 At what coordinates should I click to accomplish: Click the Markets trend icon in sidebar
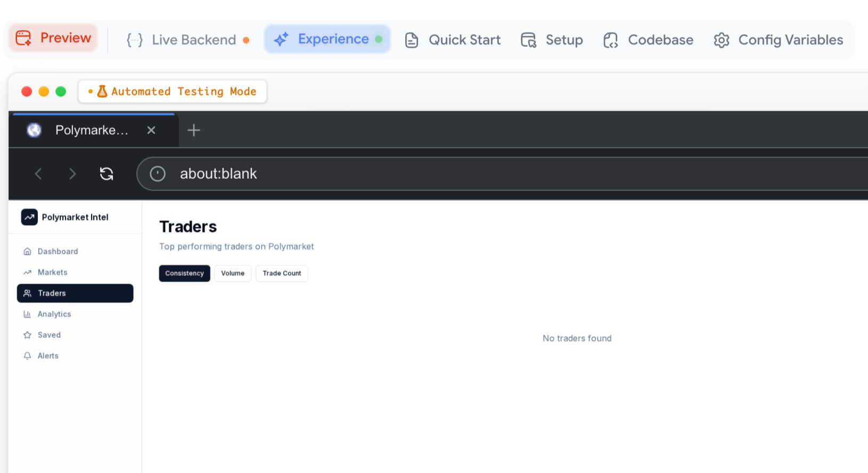point(27,272)
